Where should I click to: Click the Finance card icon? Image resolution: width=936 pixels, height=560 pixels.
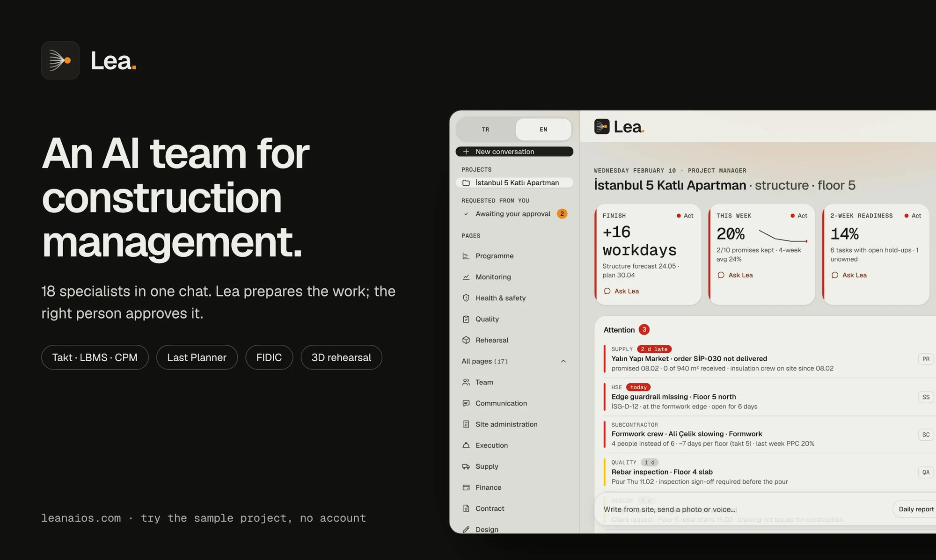tap(466, 487)
